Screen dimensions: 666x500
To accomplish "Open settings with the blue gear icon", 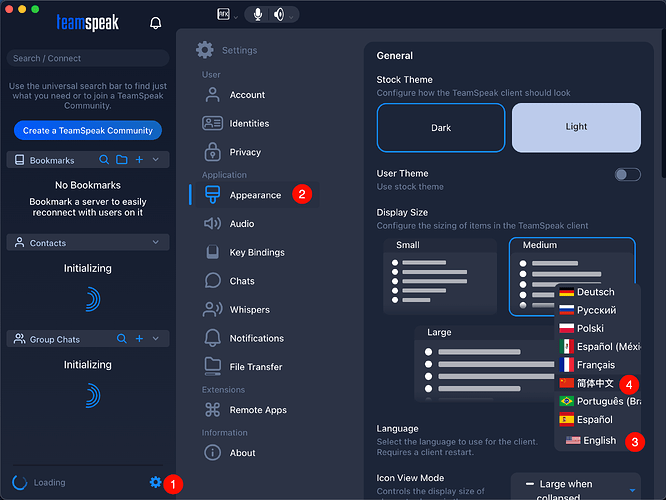I will click(x=155, y=482).
